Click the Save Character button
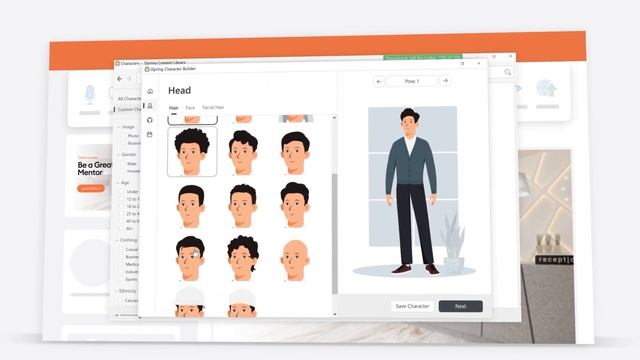640x360 pixels. point(412,306)
